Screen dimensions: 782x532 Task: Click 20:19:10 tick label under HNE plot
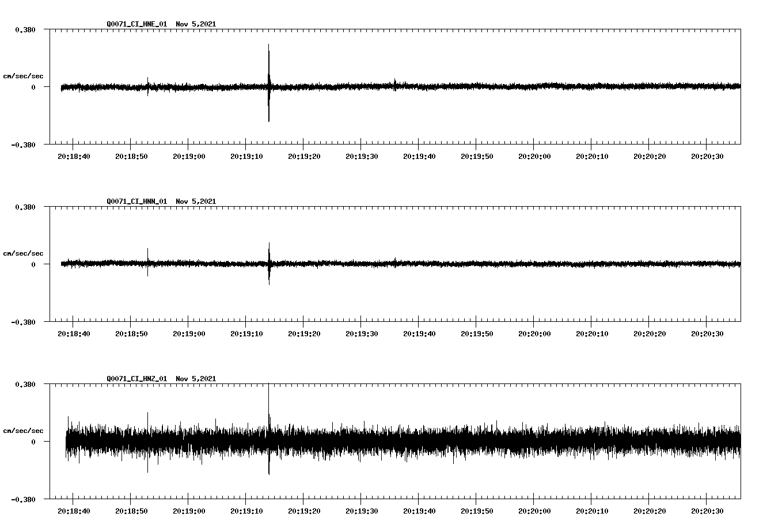246,156
